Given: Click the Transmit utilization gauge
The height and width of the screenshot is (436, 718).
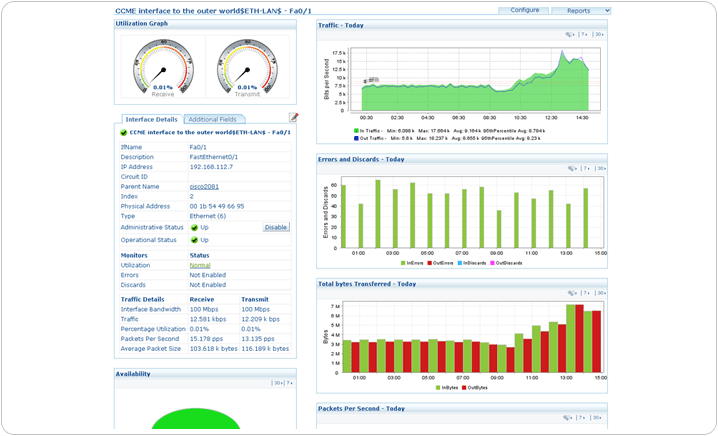Looking at the screenshot, I should [x=247, y=68].
